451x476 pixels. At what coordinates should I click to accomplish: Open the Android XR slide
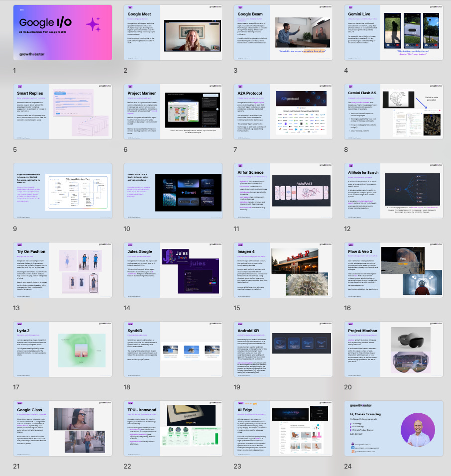283,350
